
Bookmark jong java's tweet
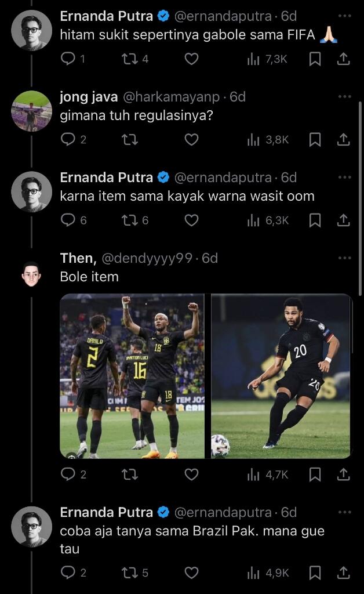tap(315, 139)
